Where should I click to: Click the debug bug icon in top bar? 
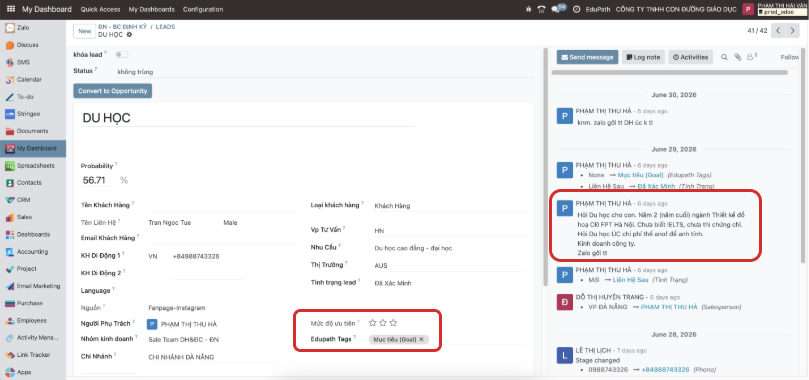coord(528,9)
